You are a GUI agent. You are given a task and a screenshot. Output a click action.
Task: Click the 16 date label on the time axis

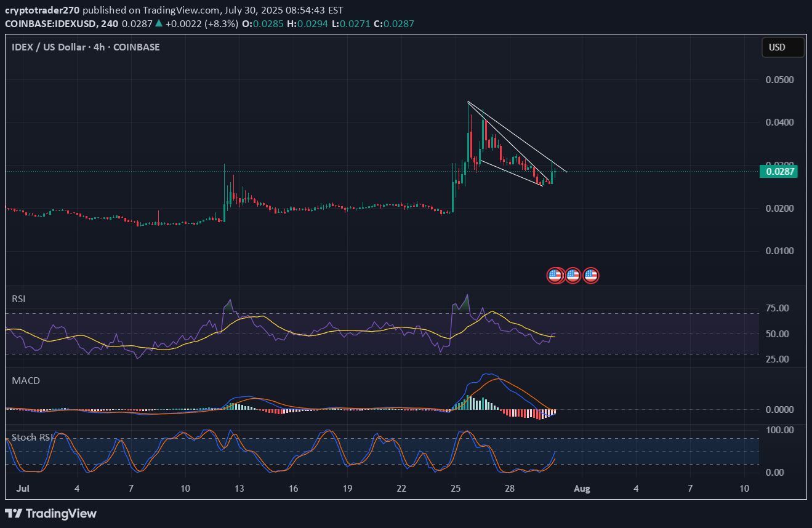tap(293, 489)
